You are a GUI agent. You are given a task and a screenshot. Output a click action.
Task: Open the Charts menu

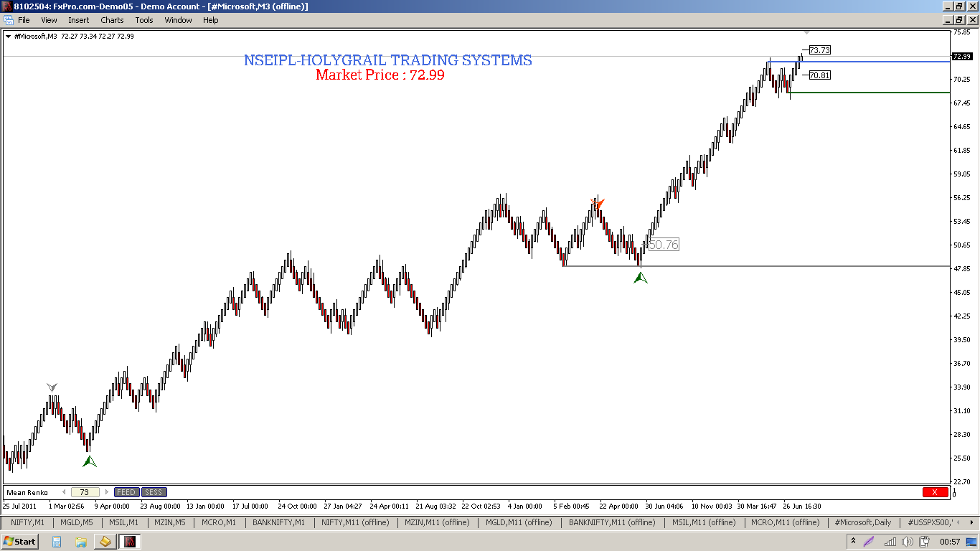point(112,20)
